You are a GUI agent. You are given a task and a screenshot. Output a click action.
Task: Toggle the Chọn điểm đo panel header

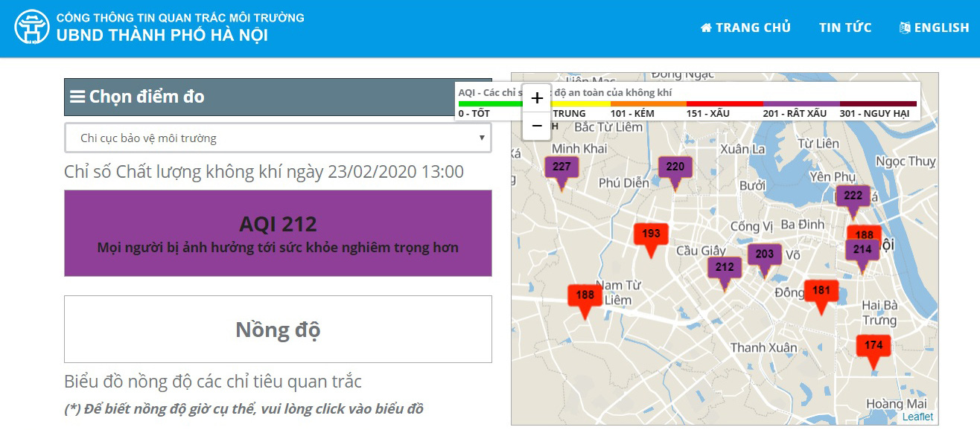(x=278, y=97)
